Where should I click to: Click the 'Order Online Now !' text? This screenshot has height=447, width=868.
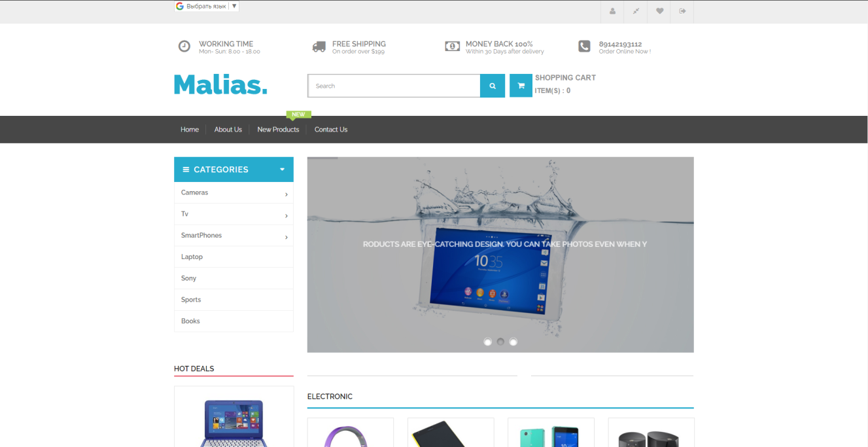pos(625,52)
